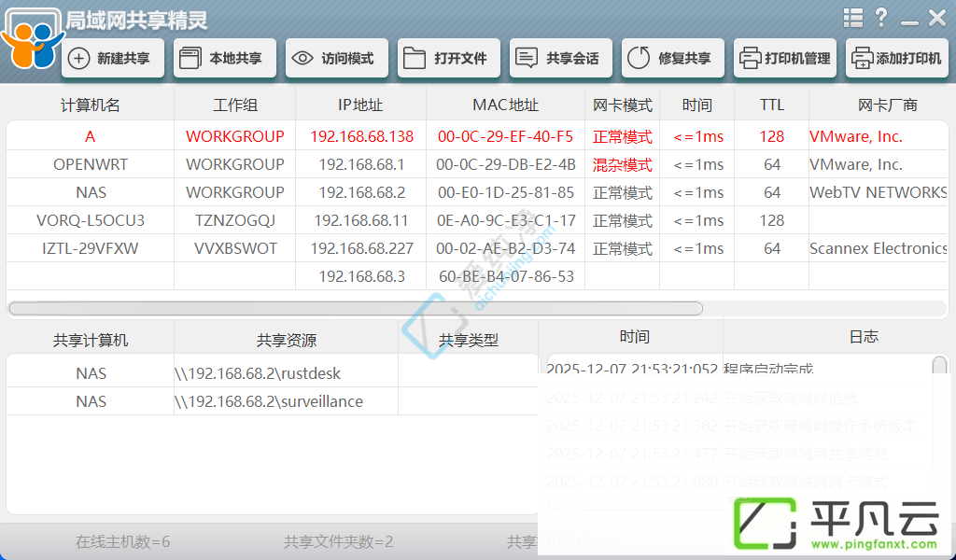
Task: Select computer VORQ-L5OCU3
Action: pyautogui.click(x=477, y=220)
